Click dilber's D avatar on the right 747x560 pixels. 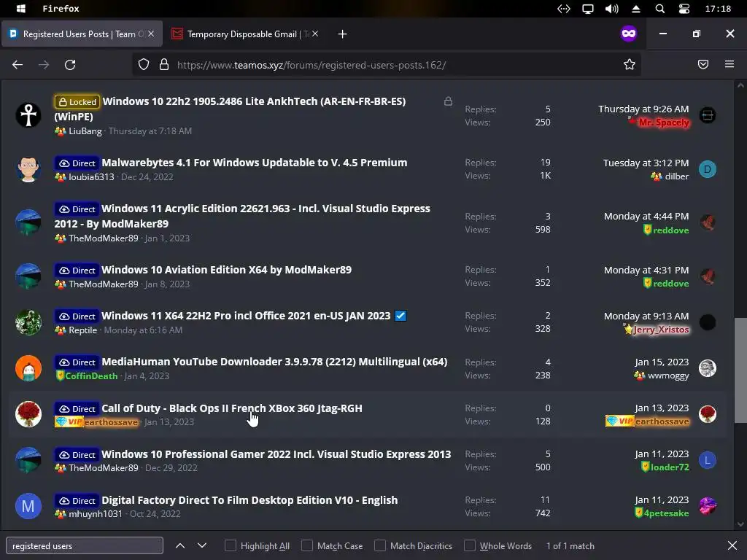point(708,169)
